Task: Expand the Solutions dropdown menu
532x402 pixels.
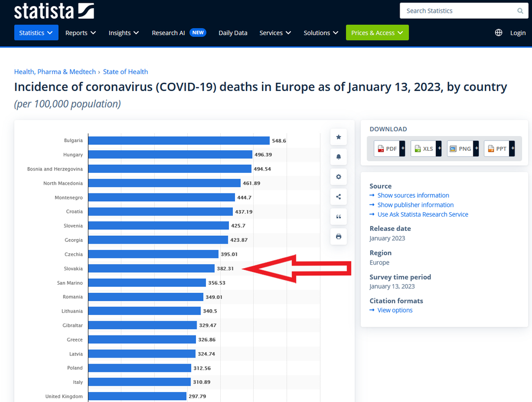Action: click(321, 32)
